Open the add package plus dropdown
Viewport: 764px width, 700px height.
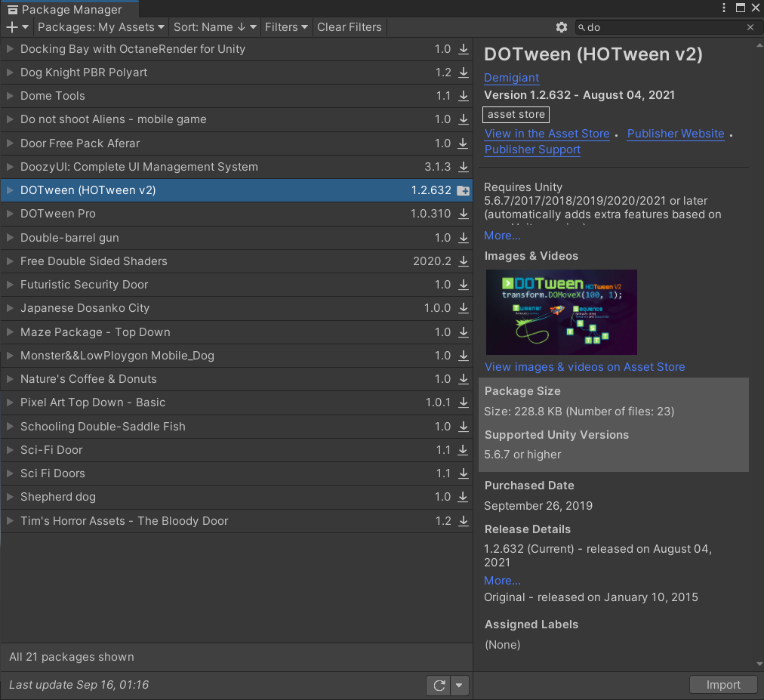(17, 27)
